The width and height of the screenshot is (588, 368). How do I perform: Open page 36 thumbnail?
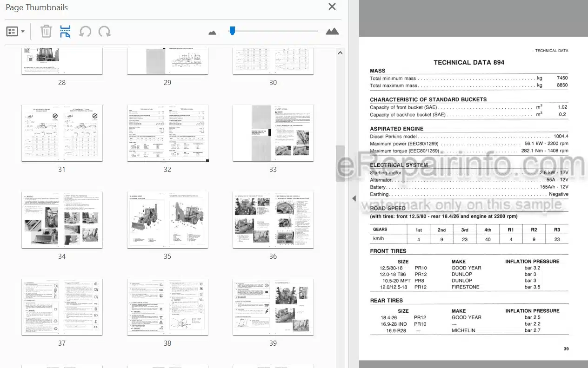click(273, 220)
